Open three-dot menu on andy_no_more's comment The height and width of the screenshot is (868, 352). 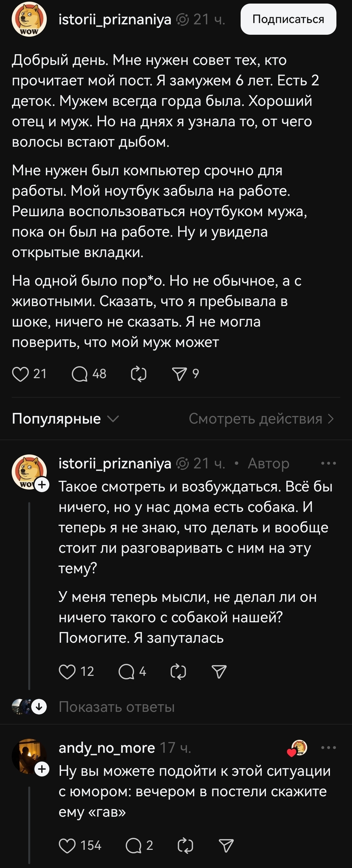coord(328,748)
